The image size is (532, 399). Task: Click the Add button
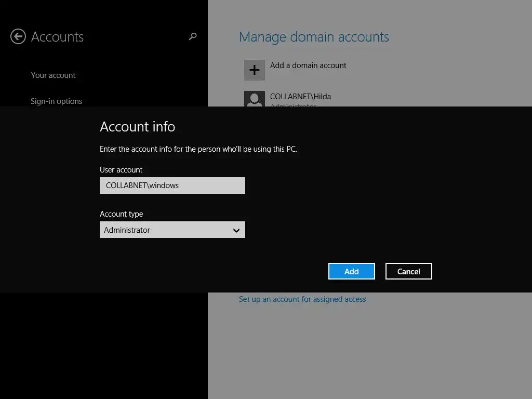(x=352, y=271)
